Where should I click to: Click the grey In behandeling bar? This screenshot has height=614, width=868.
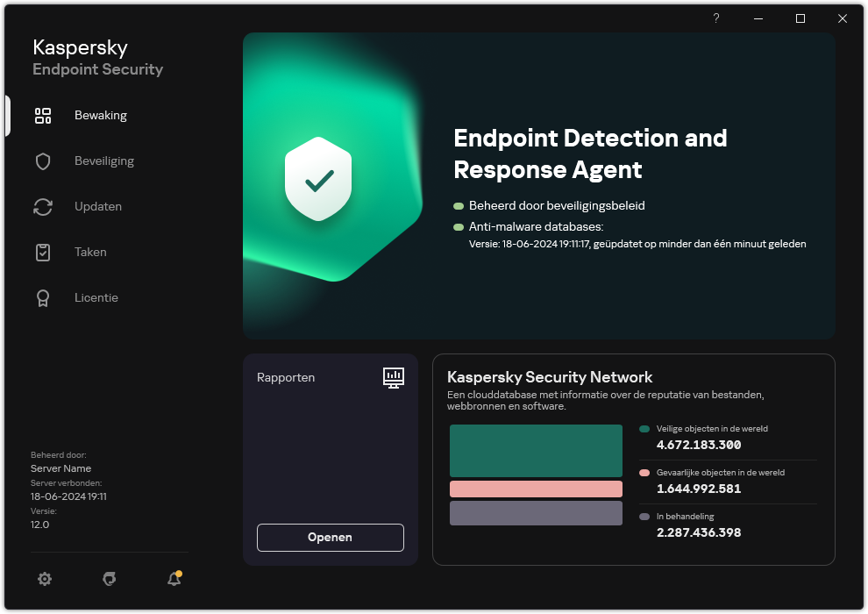[x=536, y=513]
